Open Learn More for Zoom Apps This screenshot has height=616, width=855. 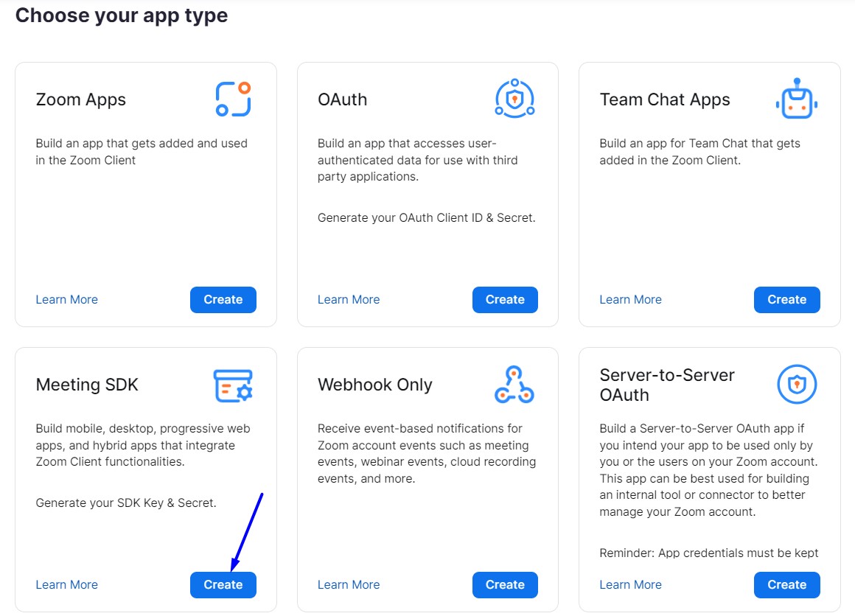pos(66,299)
